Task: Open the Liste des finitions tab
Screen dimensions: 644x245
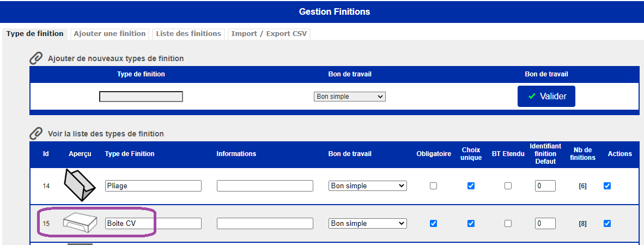Action: [189, 34]
